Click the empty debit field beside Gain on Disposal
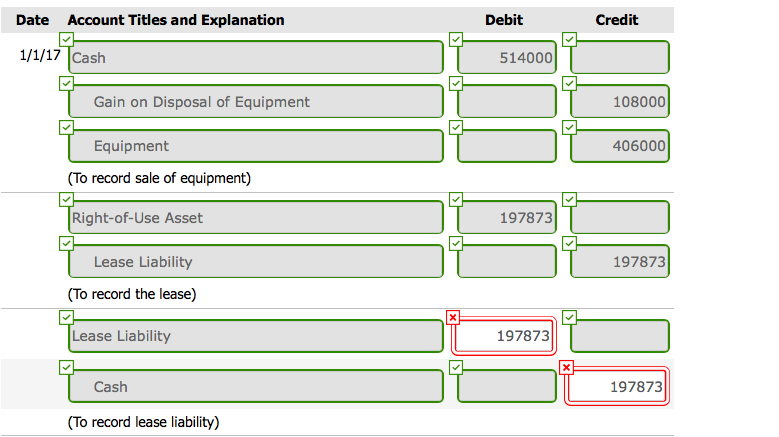This screenshot has height=437, width=779. pos(507,101)
